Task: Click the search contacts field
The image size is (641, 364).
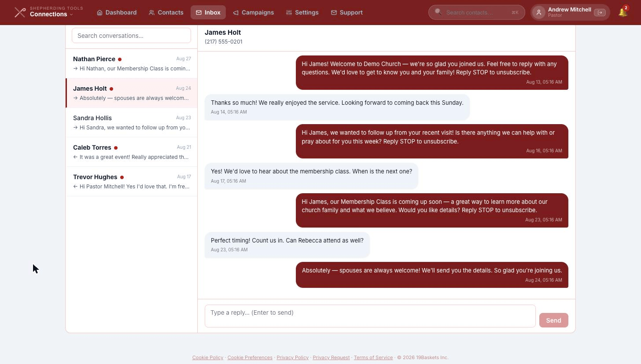Action: [477, 12]
